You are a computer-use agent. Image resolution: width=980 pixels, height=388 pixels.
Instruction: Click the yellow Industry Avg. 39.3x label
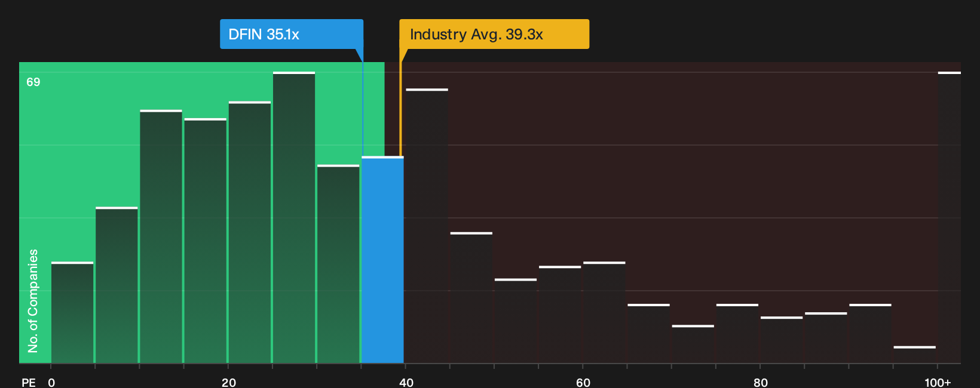pyautogui.click(x=494, y=34)
